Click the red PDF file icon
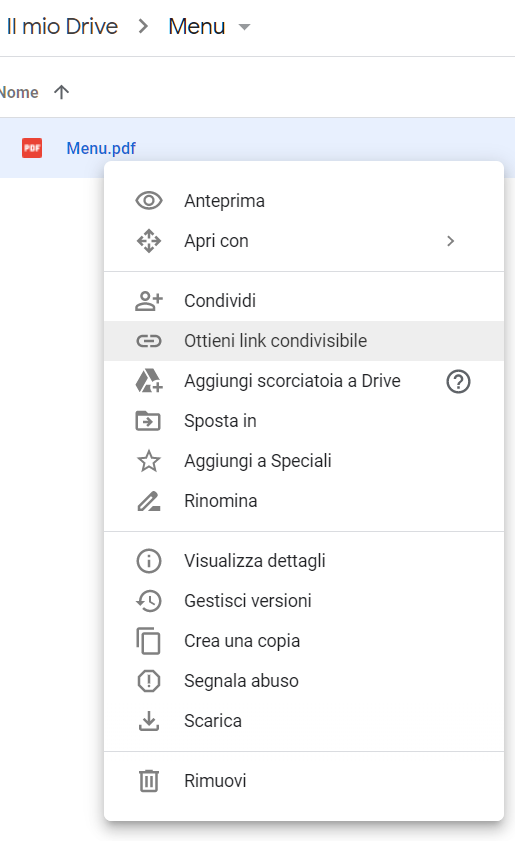Viewport: 515px width, 841px height. (x=32, y=148)
